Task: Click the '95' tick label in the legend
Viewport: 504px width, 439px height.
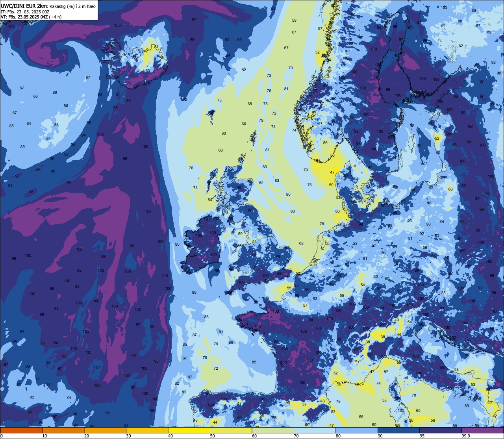Action: [422, 436]
